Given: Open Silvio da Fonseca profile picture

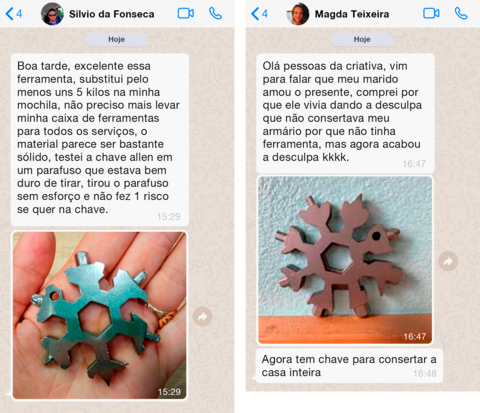Looking at the screenshot, I should point(52,14).
